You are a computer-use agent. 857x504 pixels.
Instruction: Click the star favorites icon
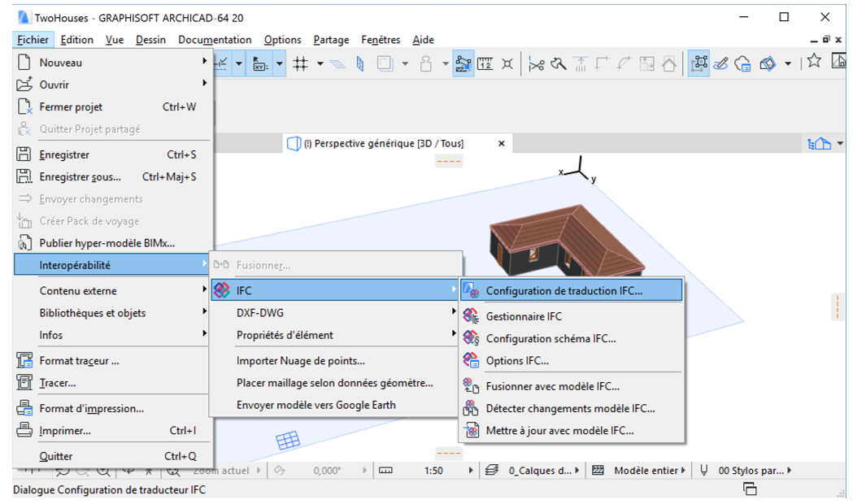click(x=813, y=63)
